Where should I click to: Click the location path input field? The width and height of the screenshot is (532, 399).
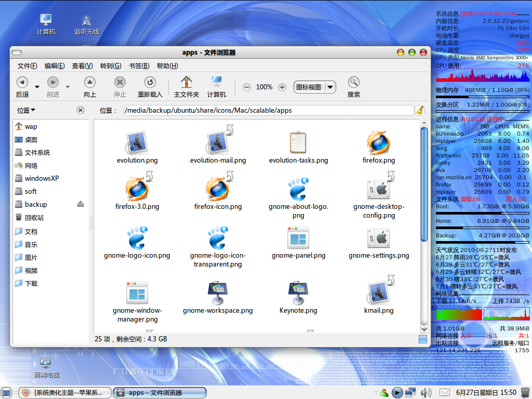coord(269,110)
